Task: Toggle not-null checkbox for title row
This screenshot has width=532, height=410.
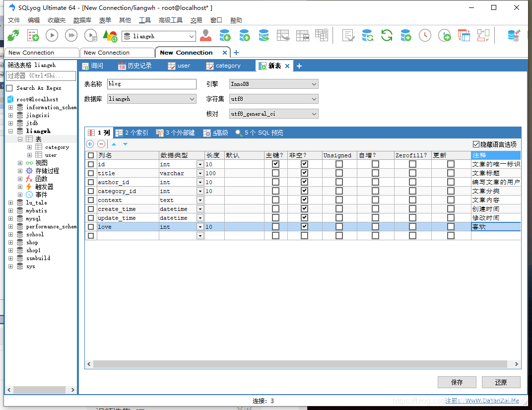Action: pos(304,173)
